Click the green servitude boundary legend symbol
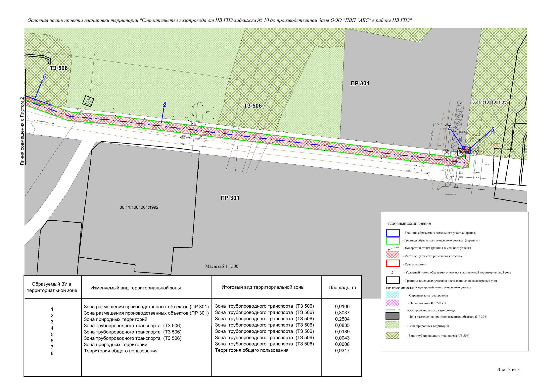The width and height of the screenshot is (554, 392). pyautogui.click(x=393, y=241)
